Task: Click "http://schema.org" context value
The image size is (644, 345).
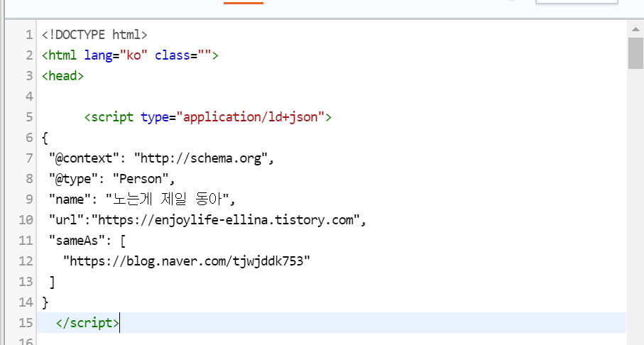Action: coord(201,158)
